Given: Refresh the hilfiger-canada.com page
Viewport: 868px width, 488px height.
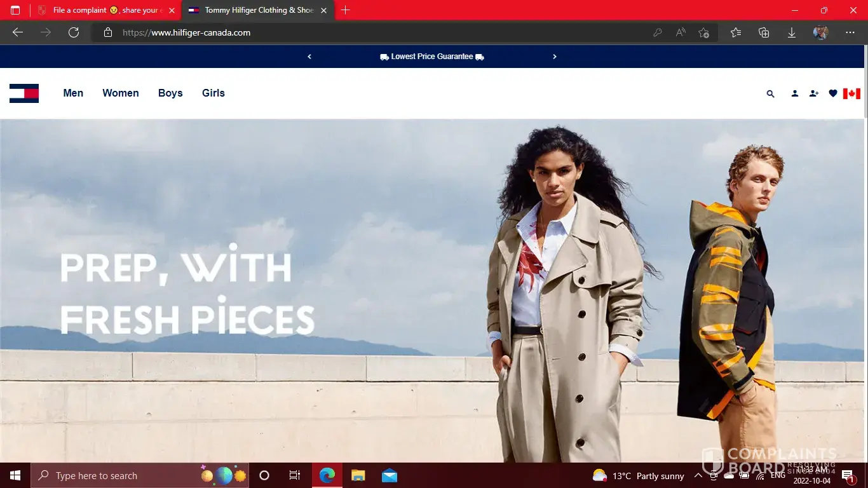Looking at the screenshot, I should [74, 32].
